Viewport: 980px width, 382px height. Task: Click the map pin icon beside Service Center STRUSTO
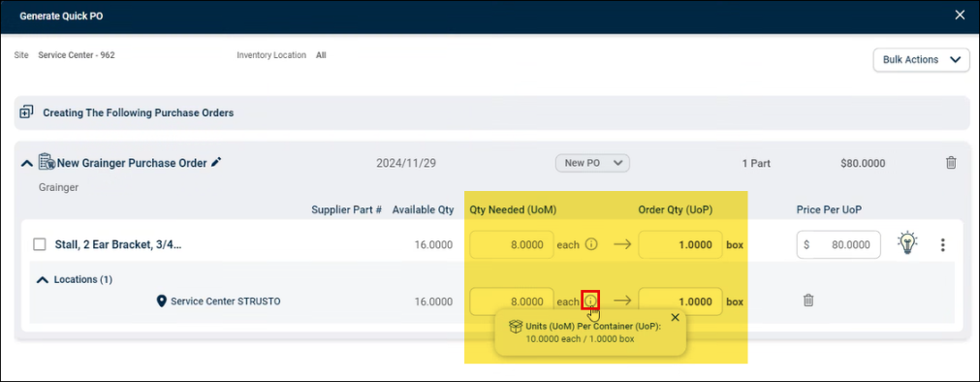click(161, 302)
